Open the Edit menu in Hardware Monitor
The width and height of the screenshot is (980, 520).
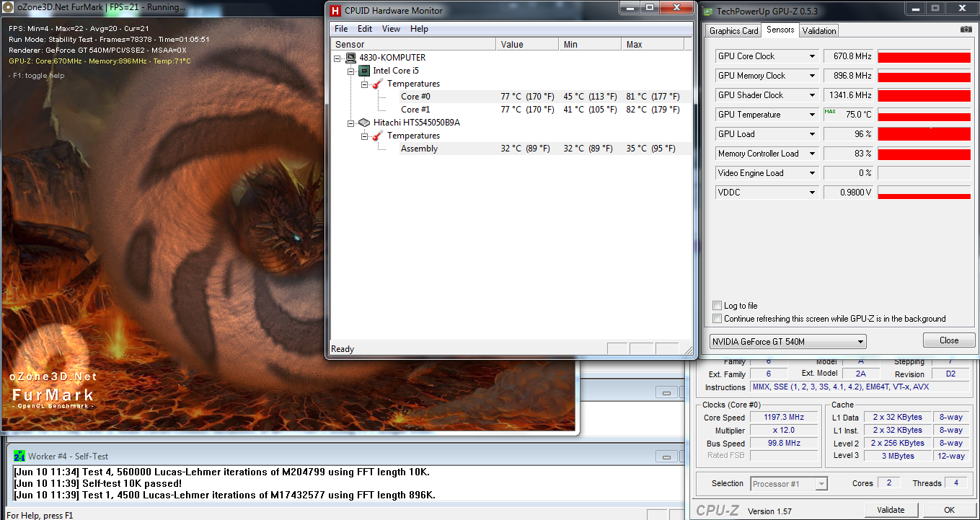click(365, 29)
